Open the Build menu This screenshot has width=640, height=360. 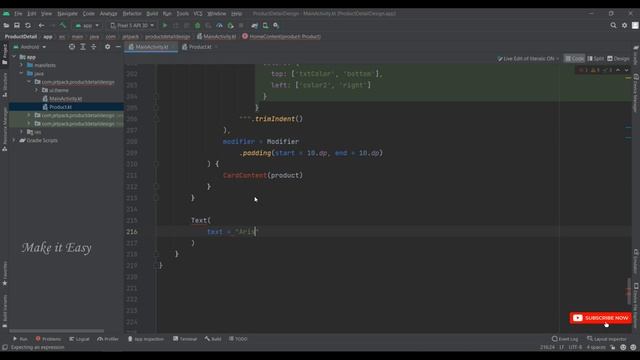152,13
